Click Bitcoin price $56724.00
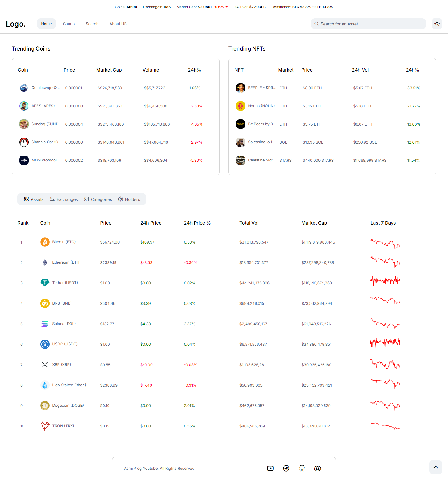The image size is (448, 480). 110,242
